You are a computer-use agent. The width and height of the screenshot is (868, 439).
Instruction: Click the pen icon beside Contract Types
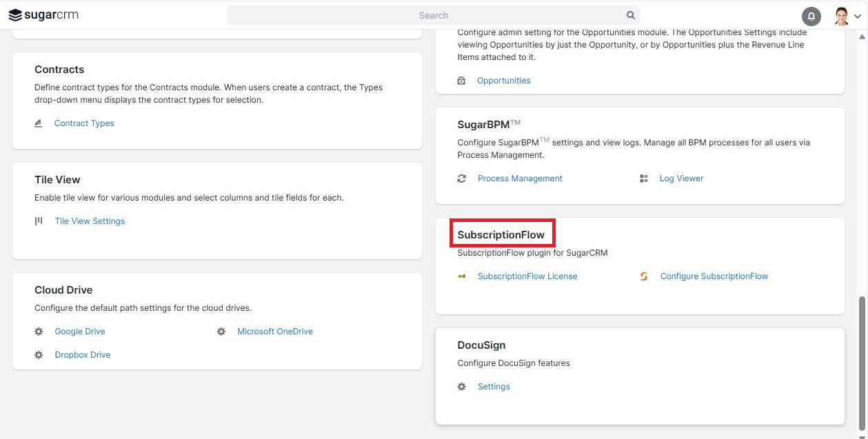pos(39,123)
